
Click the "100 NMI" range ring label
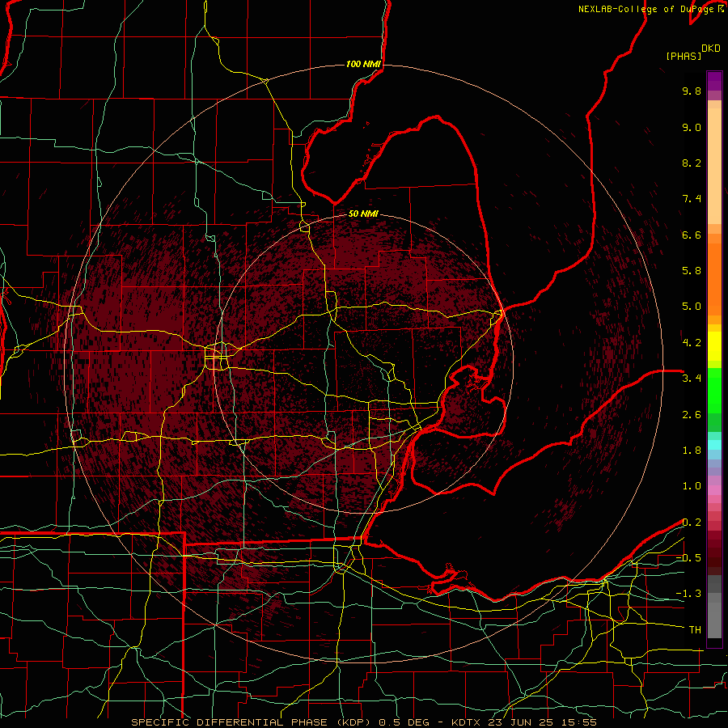[363, 64]
